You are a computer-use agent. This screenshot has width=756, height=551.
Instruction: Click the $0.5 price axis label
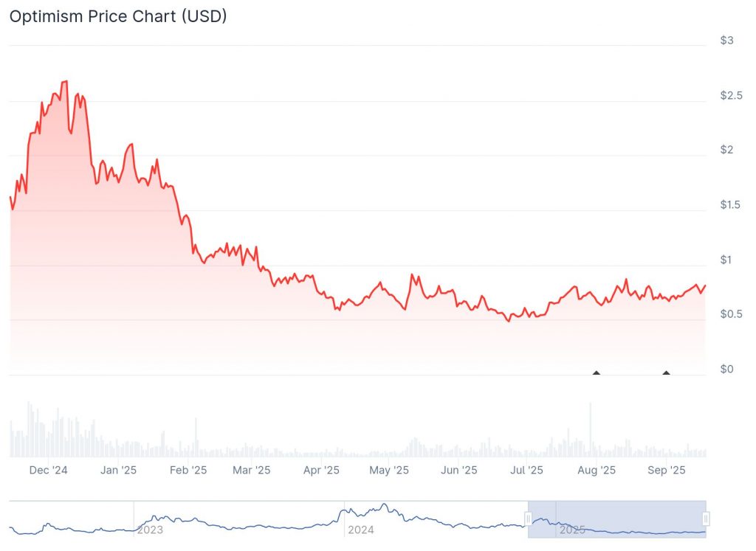(x=730, y=314)
